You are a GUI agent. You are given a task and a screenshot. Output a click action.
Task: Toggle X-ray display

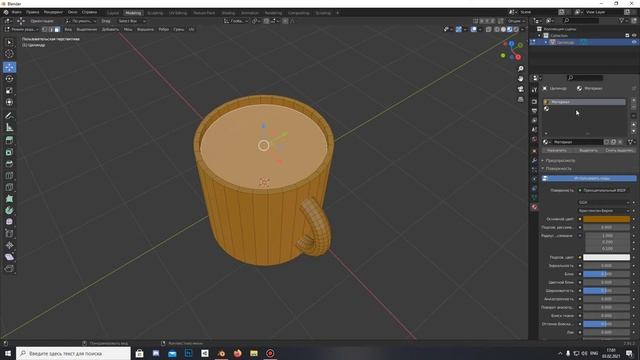click(x=489, y=29)
